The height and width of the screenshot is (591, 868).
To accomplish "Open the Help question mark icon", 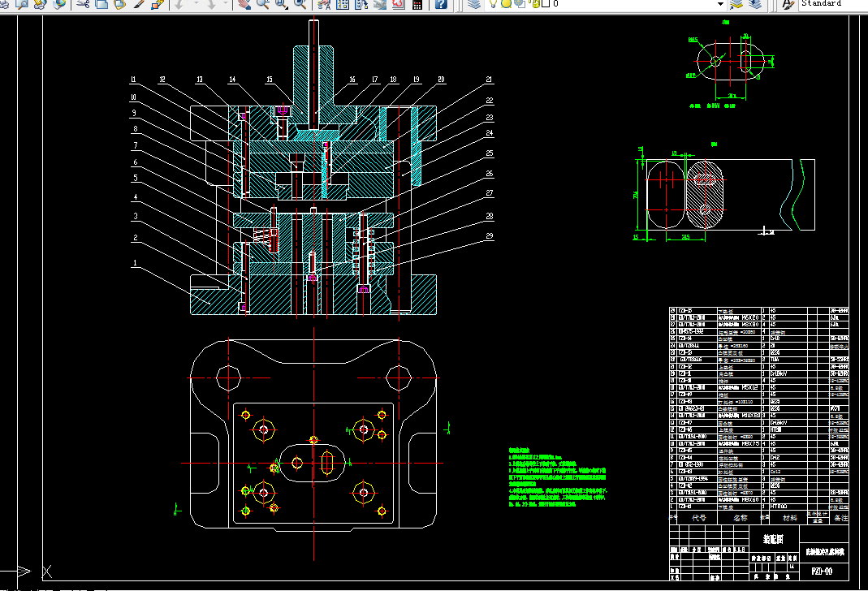I will pyautogui.click(x=441, y=4).
